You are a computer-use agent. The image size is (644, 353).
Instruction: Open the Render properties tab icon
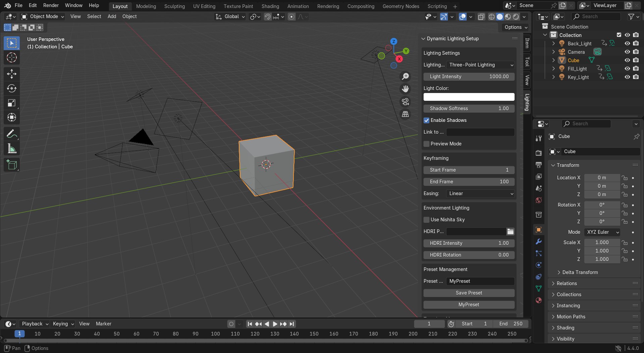(x=539, y=153)
